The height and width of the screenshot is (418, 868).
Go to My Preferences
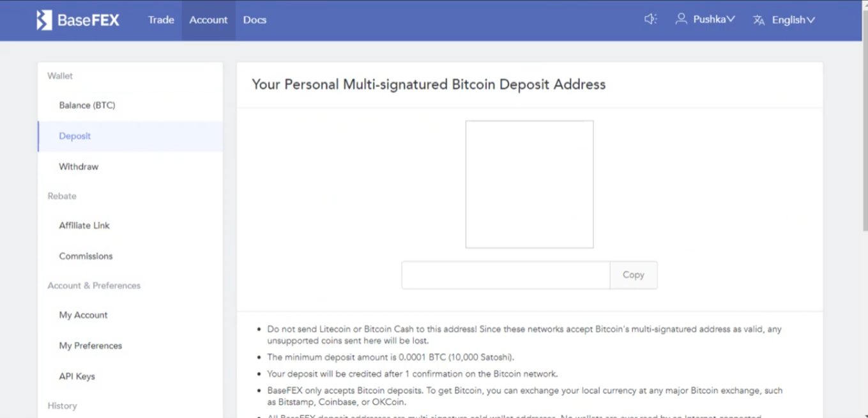90,346
